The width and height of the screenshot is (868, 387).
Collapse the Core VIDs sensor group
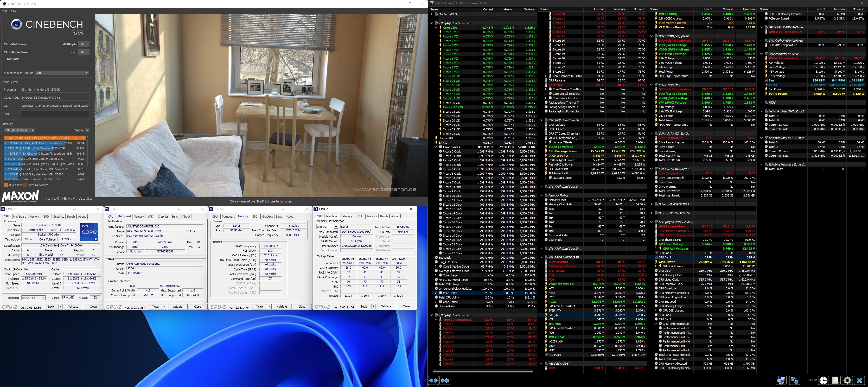click(x=436, y=28)
